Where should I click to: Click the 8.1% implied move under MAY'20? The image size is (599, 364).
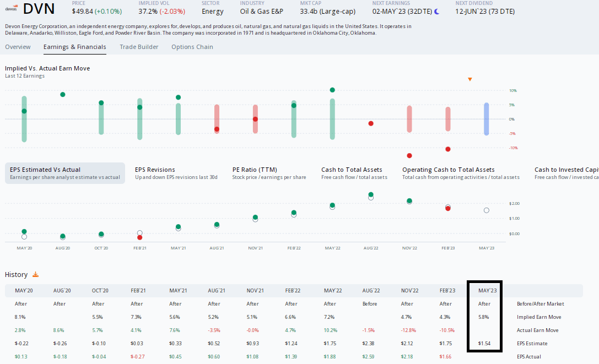tap(20, 317)
